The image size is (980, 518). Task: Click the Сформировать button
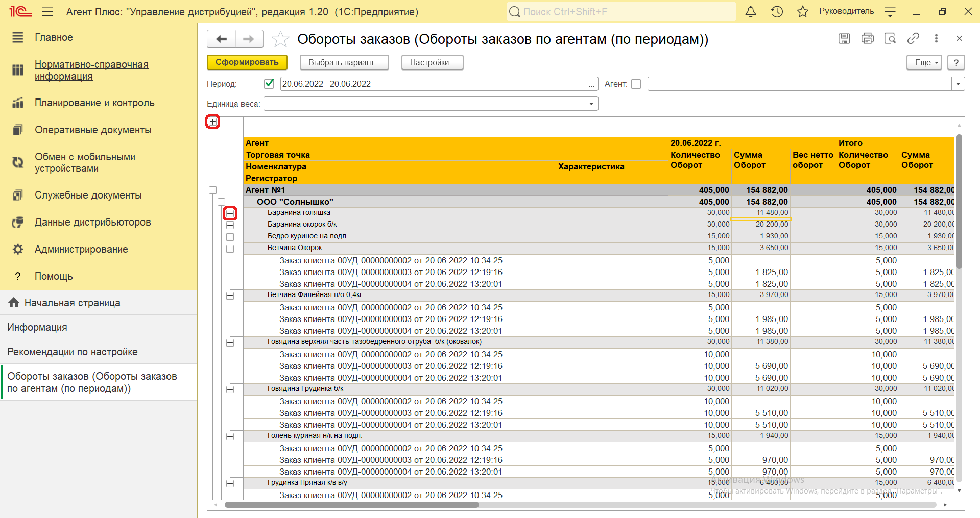coord(247,62)
